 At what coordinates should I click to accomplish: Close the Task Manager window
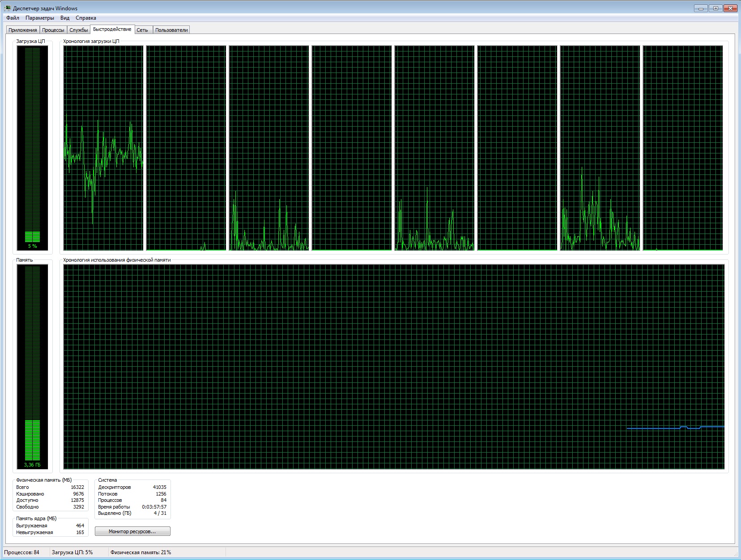click(x=730, y=8)
